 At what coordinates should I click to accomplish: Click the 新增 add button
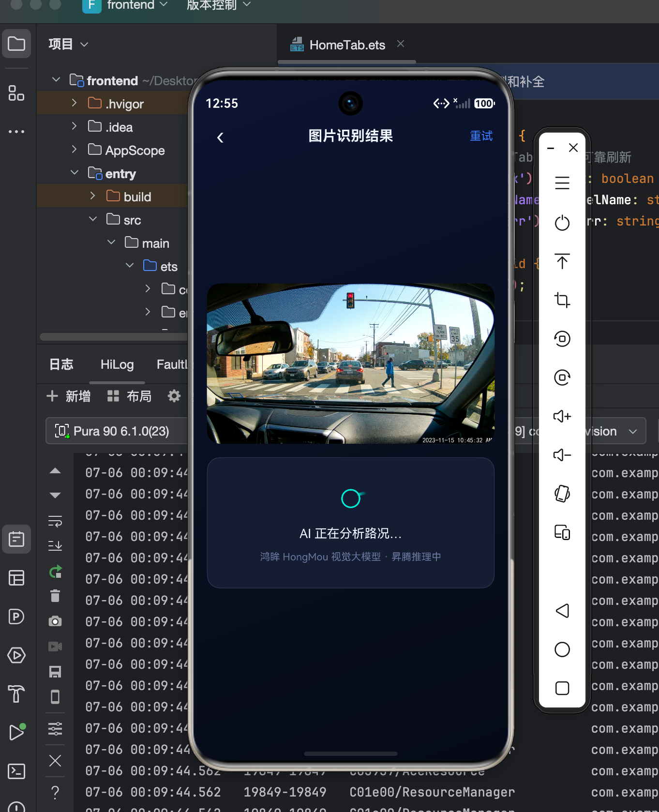69,396
